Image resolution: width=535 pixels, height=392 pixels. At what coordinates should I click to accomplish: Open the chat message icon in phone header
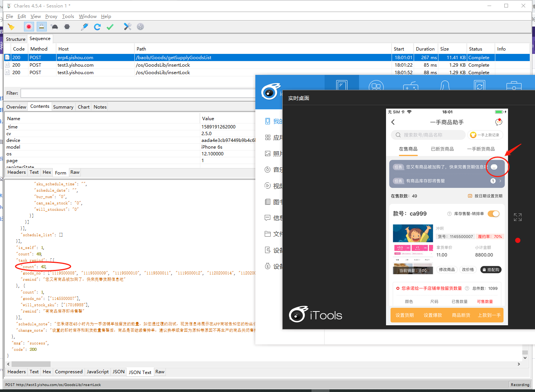498,122
